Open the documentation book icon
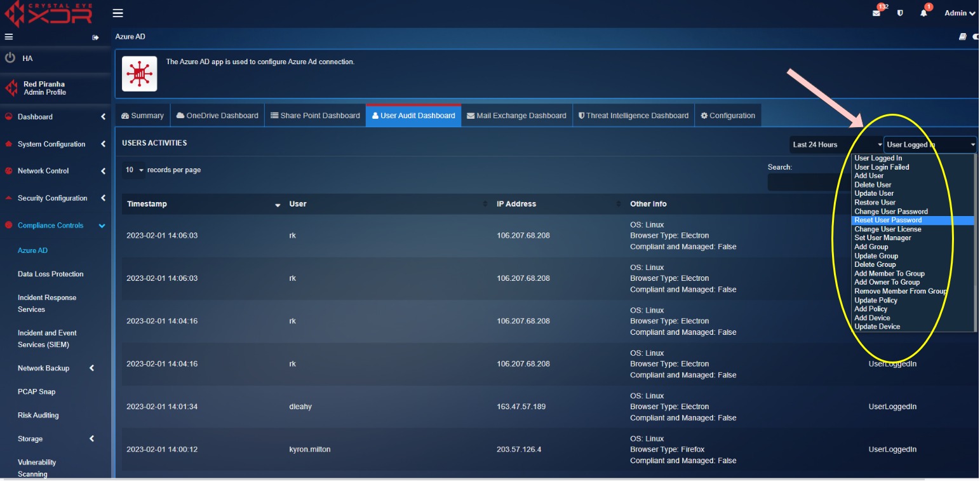This screenshot has width=980, height=481. (x=963, y=37)
